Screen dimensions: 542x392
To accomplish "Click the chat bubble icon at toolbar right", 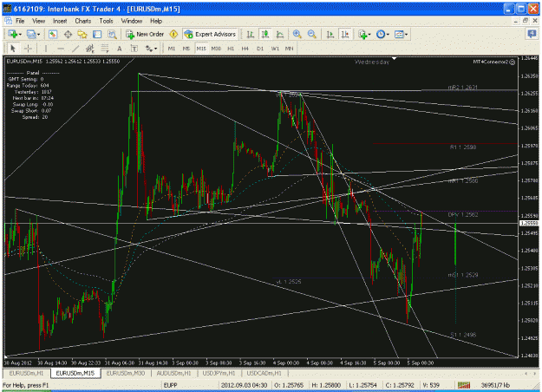I will pyautogui.click(x=532, y=34).
